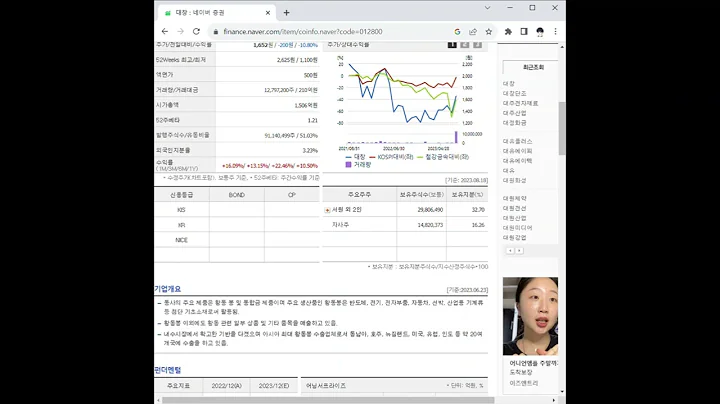Screen dimensions: 720x404
Task: Reload the current page
Action: (196, 32)
